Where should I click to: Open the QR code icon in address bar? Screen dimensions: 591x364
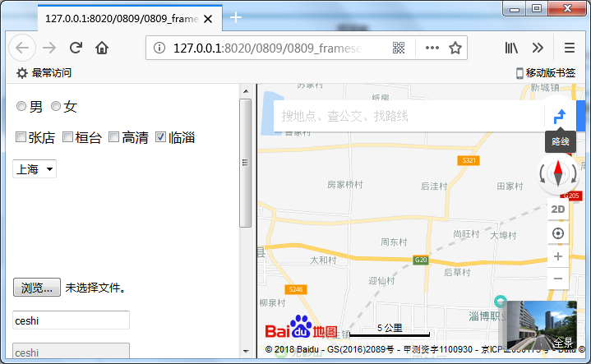coord(399,48)
